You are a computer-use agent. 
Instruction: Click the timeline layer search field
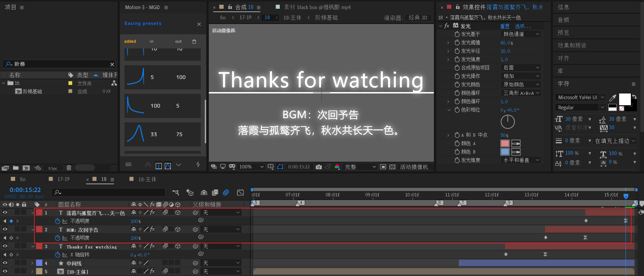pos(108,192)
